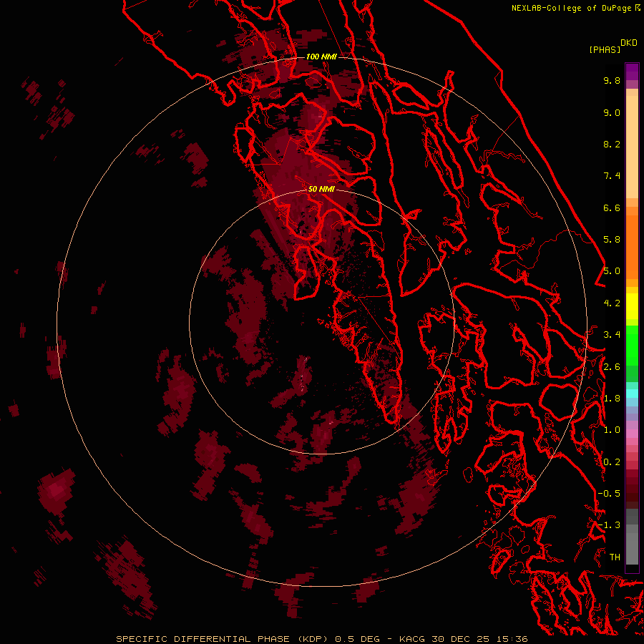This screenshot has width=644, height=644.
Task: Click the TH label on the color scale
Action: (615, 557)
